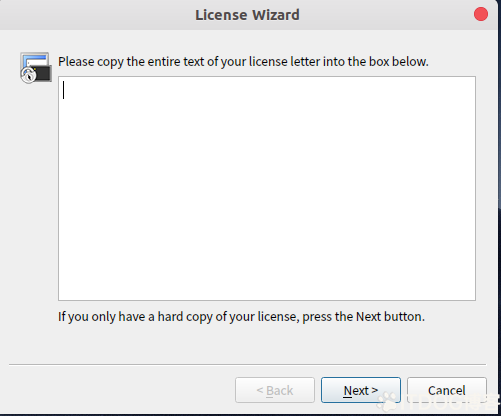Image resolution: width=503 pixels, height=417 pixels.
Task: Click the word 'Next' in the hard copy hint
Action: point(369,317)
